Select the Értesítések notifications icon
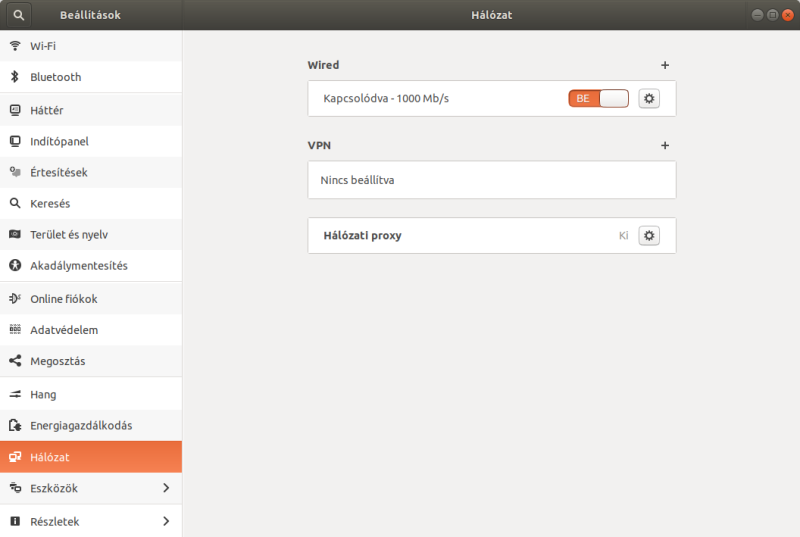The width and height of the screenshot is (800, 537). coord(15,172)
